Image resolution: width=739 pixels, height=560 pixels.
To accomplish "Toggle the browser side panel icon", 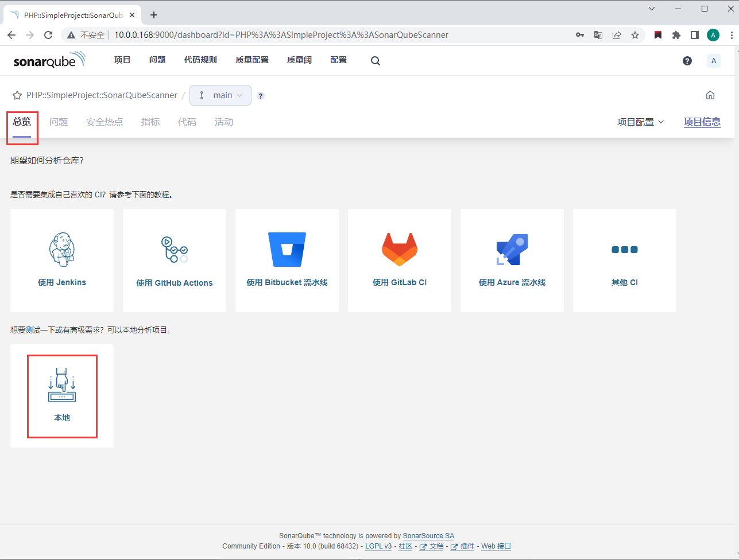I will 695,35.
